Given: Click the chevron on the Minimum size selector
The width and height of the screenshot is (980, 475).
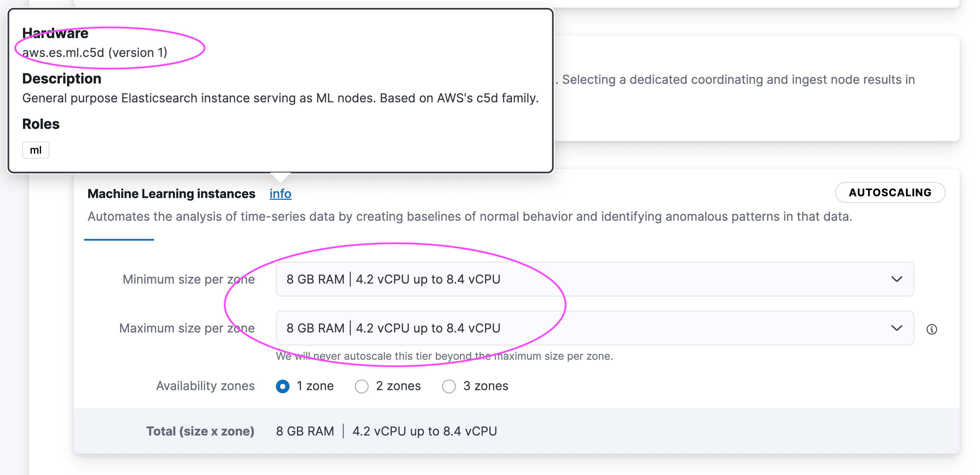Looking at the screenshot, I should tap(897, 279).
